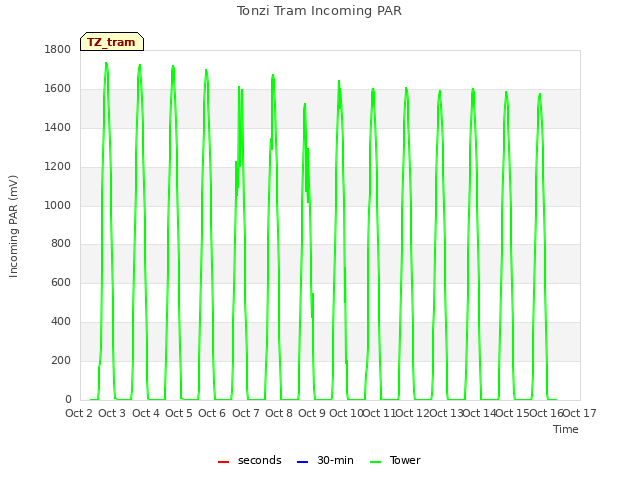Click the 600 y-axis tick label

click(61, 282)
